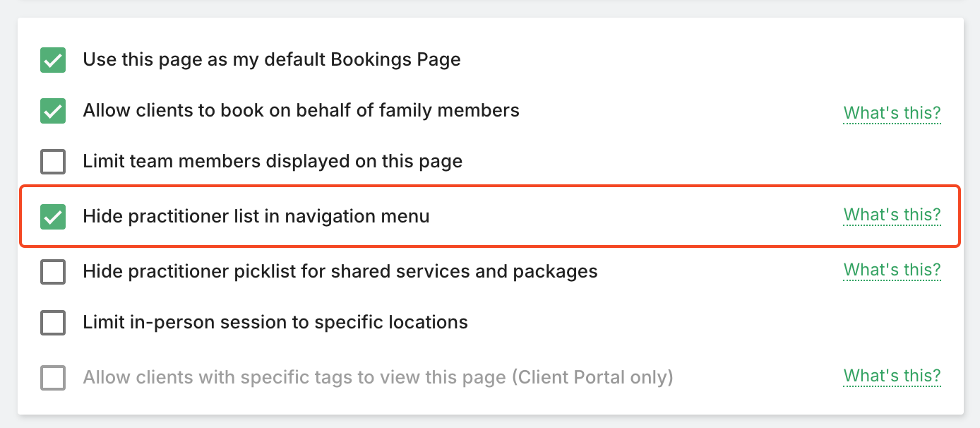Click the greyed-out client tags checkbox
This screenshot has width=980, height=428.
point(53,378)
